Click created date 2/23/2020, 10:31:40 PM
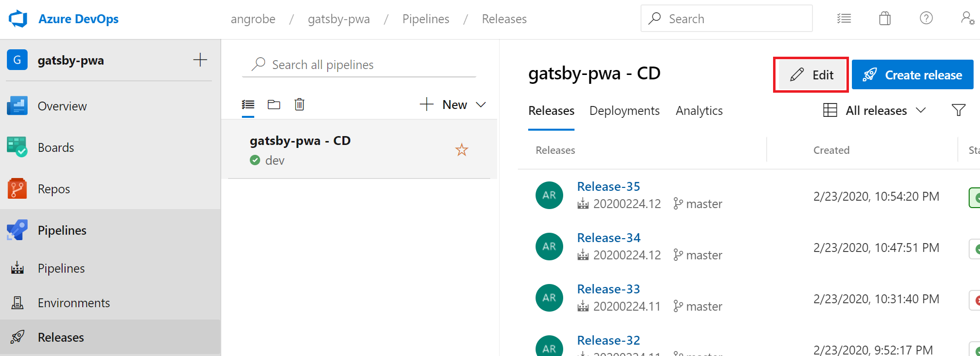This screenshot has height=356, width=980. click(876, 299)
